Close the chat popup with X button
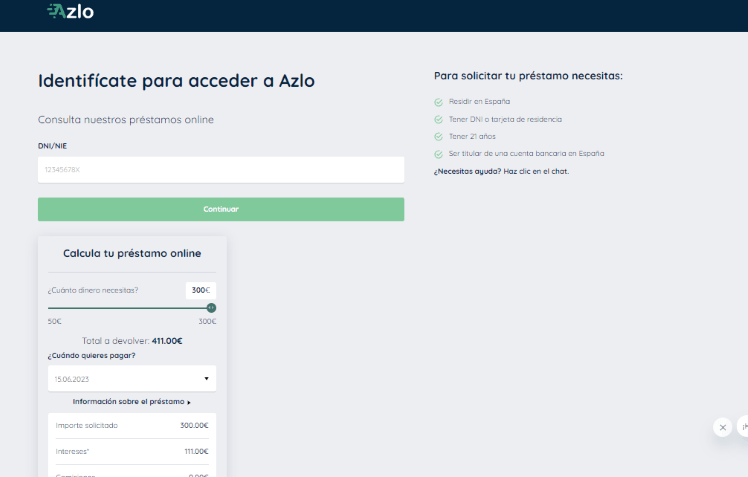 722,427
